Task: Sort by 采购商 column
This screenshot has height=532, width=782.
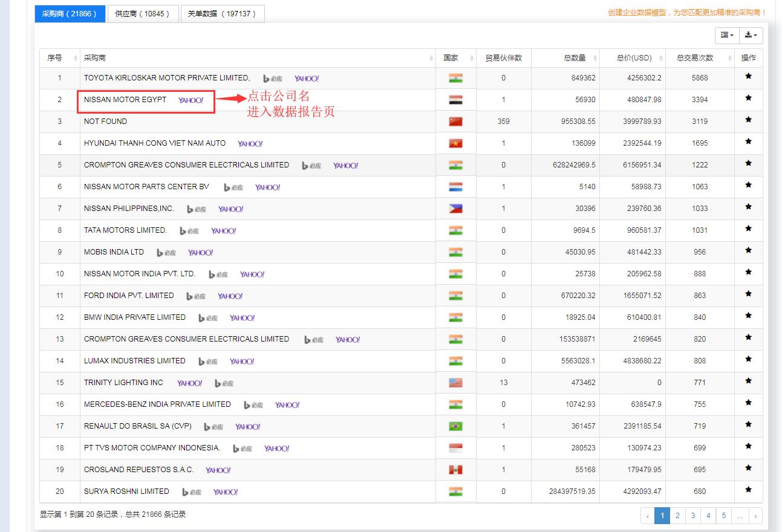Action: 258,58
